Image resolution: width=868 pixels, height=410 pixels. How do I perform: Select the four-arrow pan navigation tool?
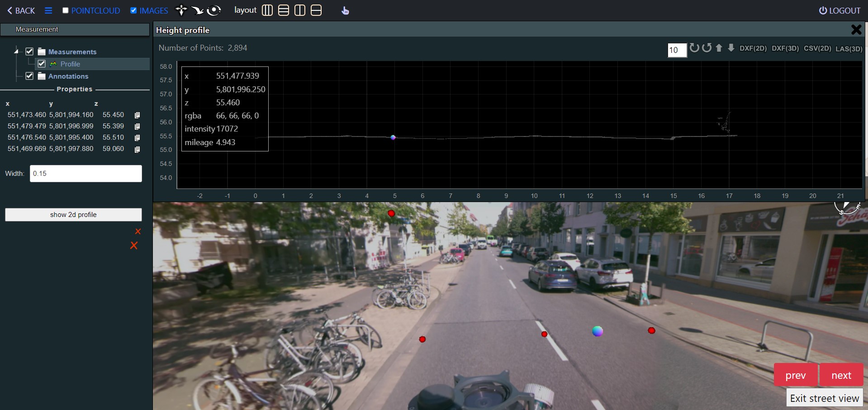click(181, 10)
